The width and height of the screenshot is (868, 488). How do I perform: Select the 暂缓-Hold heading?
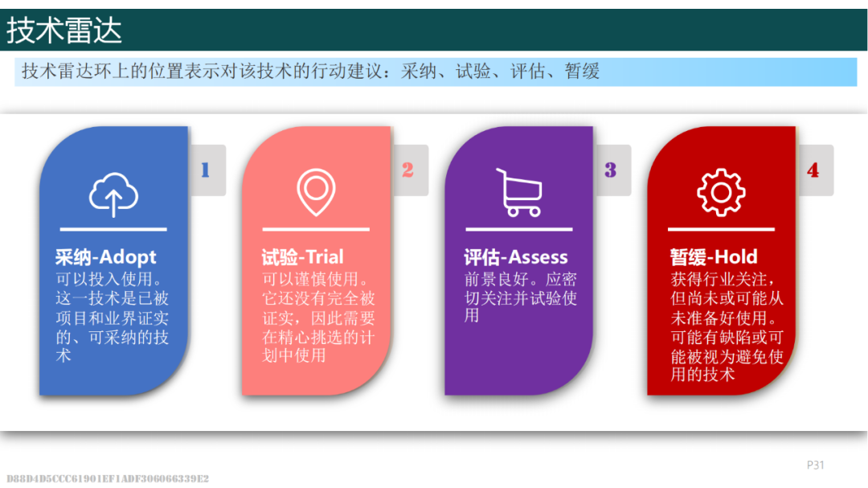714,257
